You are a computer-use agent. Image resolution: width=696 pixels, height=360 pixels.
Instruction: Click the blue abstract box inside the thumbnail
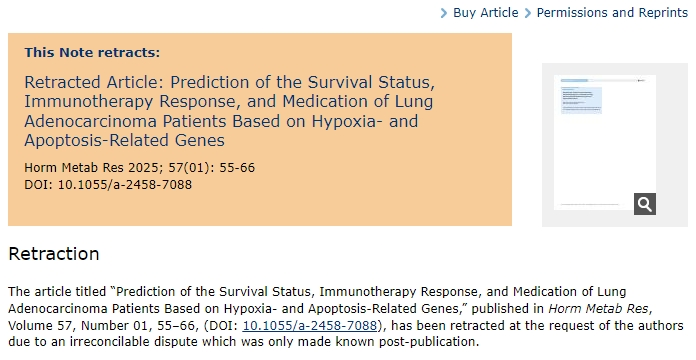[581, 100]
